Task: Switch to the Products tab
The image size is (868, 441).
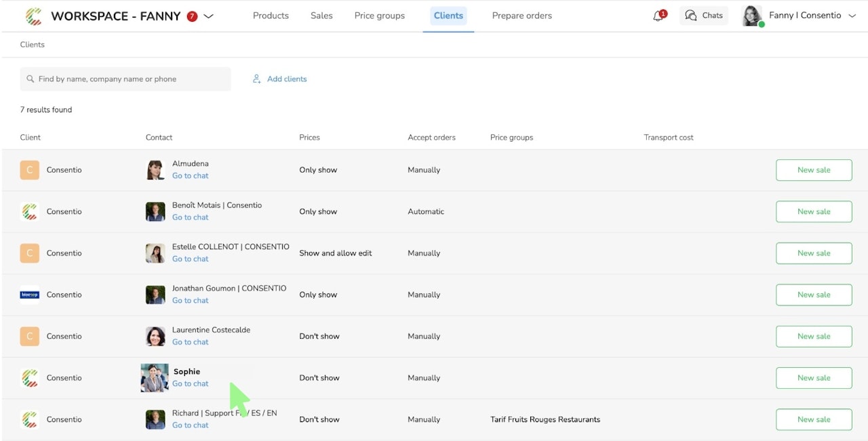Action: point(271,16)
